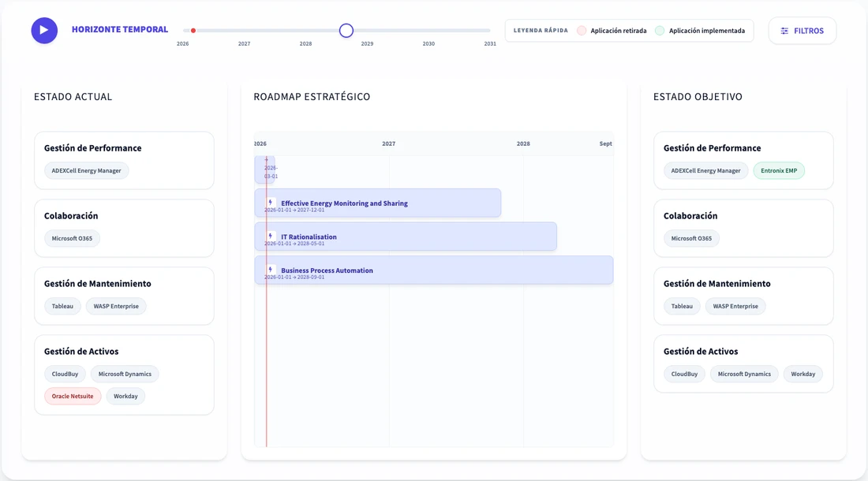Click the lightning icon on the 2026-03-01 milestone
Viewport: 868px width, 481px height.
(265, 159)
